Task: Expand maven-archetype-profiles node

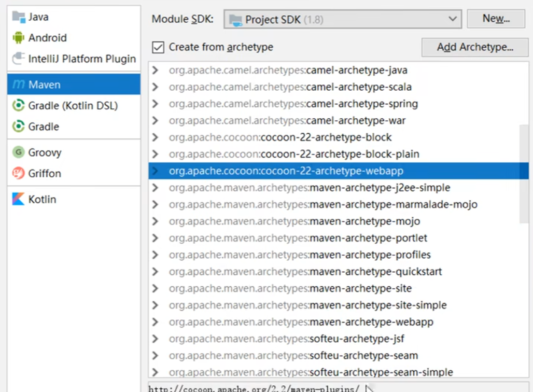Action: point(156,255)
